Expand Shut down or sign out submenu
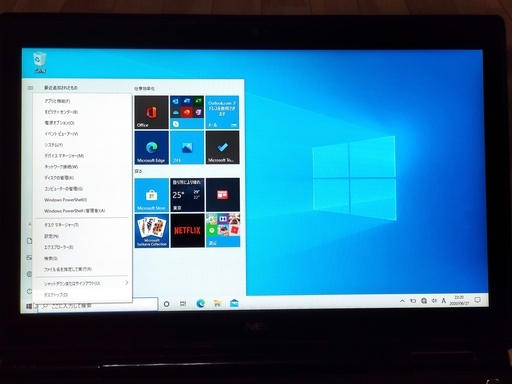The image size is (512, 384). tap(82, 283)
